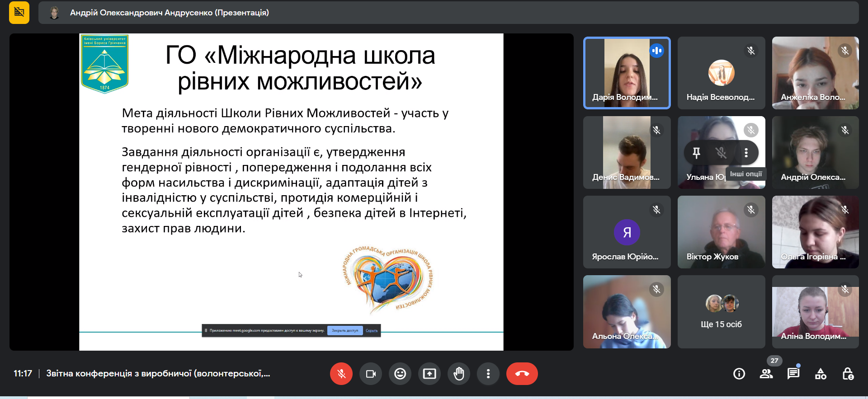The image size is (868, 399).
Task: Click the 'Завдання діяльності організації' paragraph
Action: [x=294, y=190]
